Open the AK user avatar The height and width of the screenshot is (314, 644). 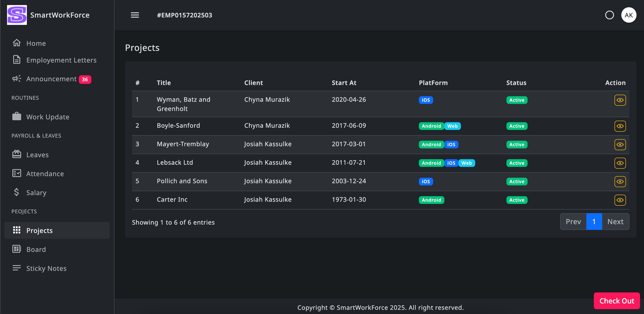pyautogui.click(x=629, y=15)
